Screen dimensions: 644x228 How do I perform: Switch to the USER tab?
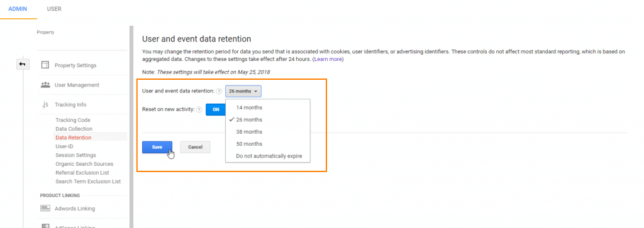pyautogui.click(x=54, y=9)
